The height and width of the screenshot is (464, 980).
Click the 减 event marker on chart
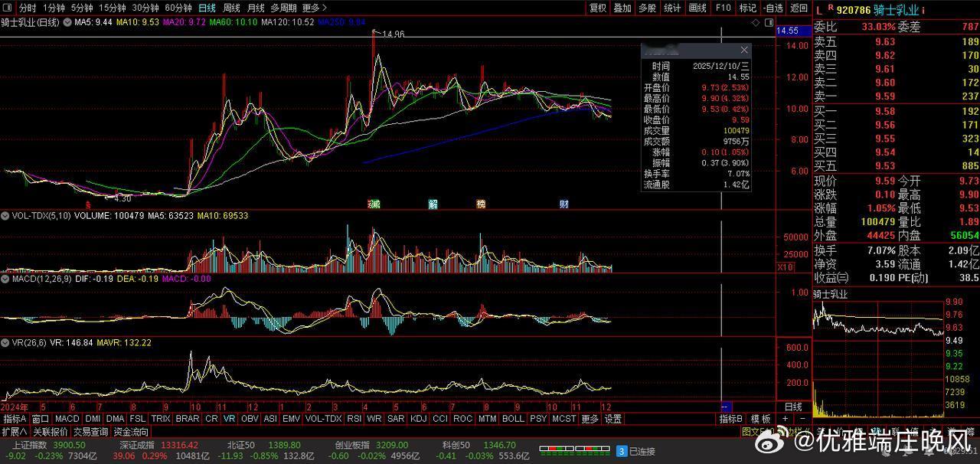point(374,204)
